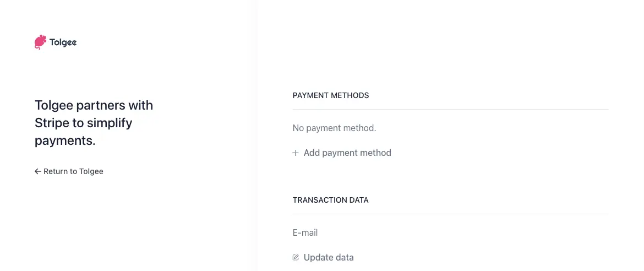Click the word "Stripe" in the heading
This screenshot has width=644, height=271.
pyautogui.click(x=52, y=123)
